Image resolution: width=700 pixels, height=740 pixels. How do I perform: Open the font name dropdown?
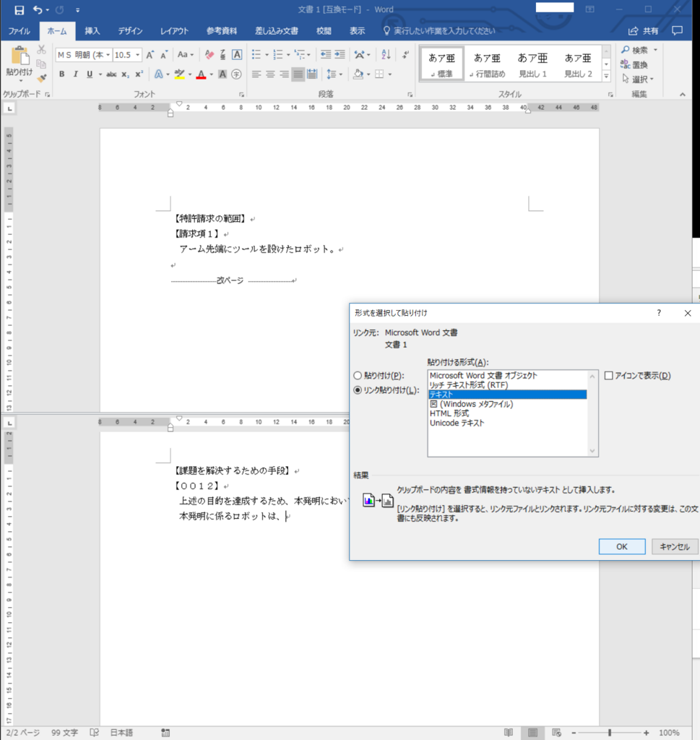pos(108,54)
